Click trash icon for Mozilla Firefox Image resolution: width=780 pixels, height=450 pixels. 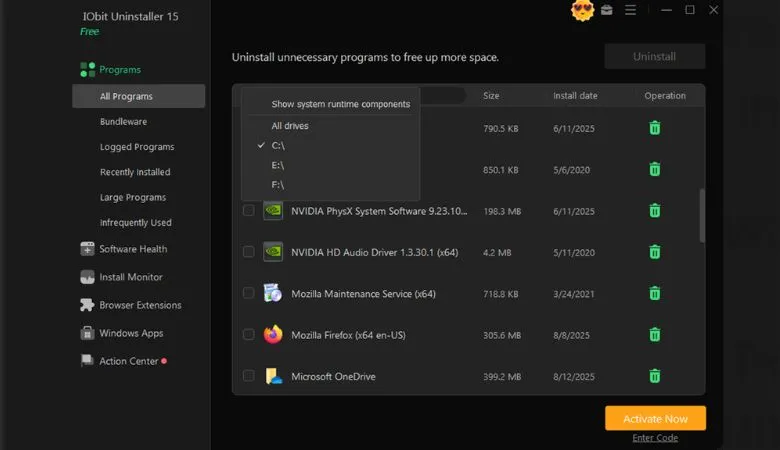(x=655, y=334)
